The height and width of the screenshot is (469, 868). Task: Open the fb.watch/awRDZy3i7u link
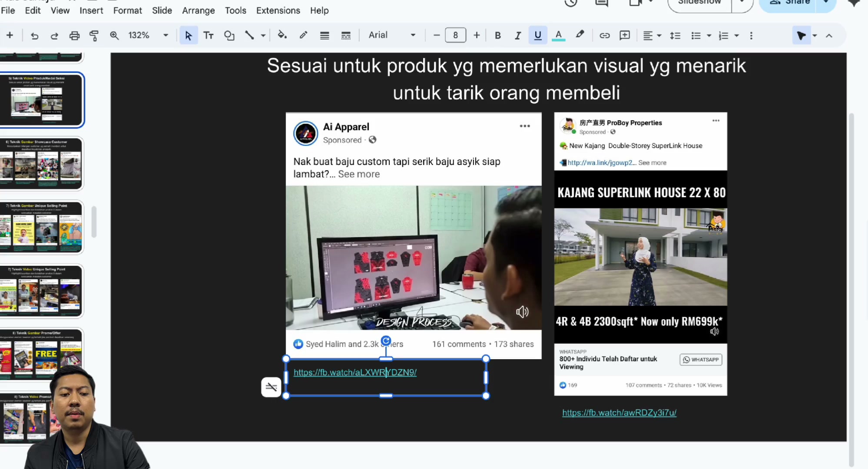[619, 413]
